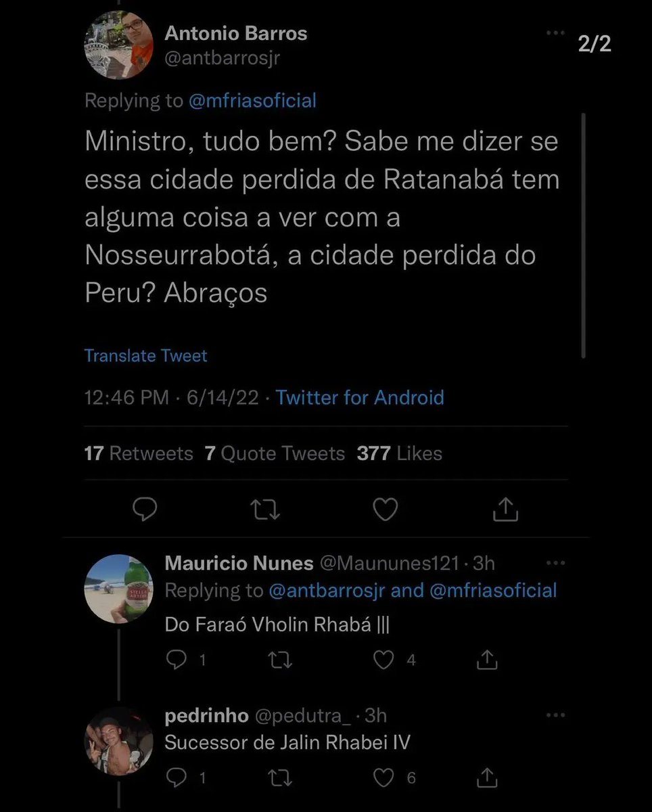Screen dimensions: 652x812
Task: Open Twitter for Android source link
Action: click(x=360, y=397)
